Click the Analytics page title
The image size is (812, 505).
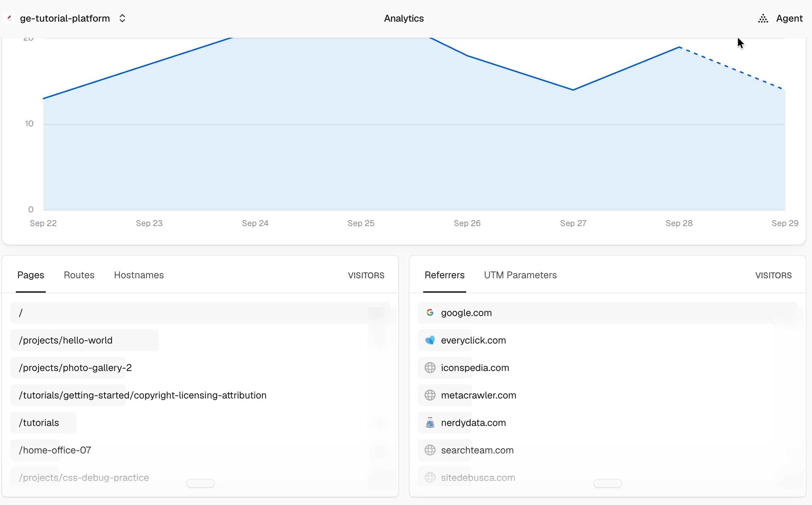coord(404,19)
